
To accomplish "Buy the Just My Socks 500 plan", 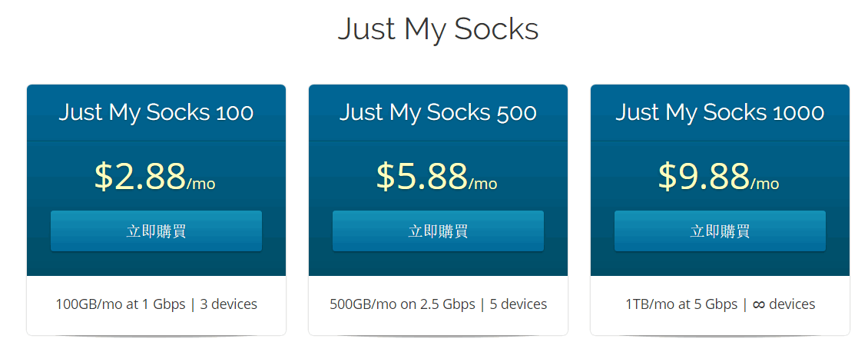I will (x=438, y=231).
